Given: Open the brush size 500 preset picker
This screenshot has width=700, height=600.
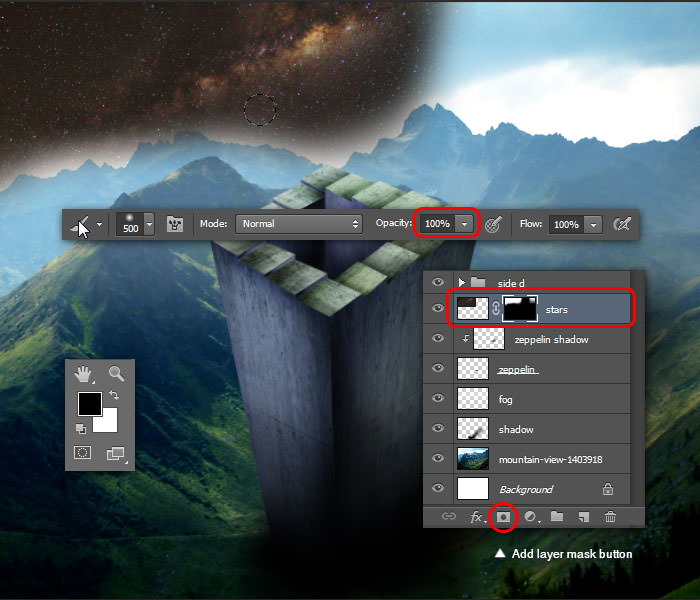Looking at the screenshot, I should 135,224.
